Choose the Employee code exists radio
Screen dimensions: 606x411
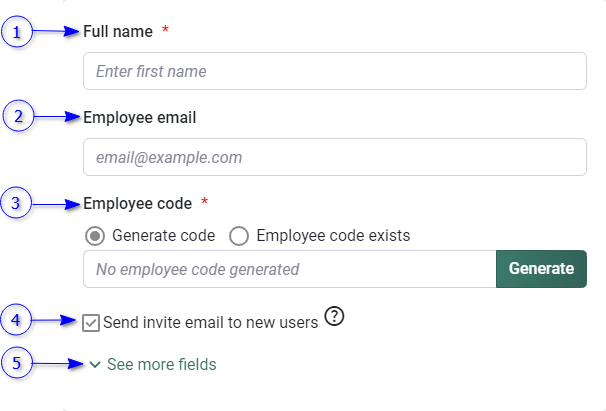[239, 236]
